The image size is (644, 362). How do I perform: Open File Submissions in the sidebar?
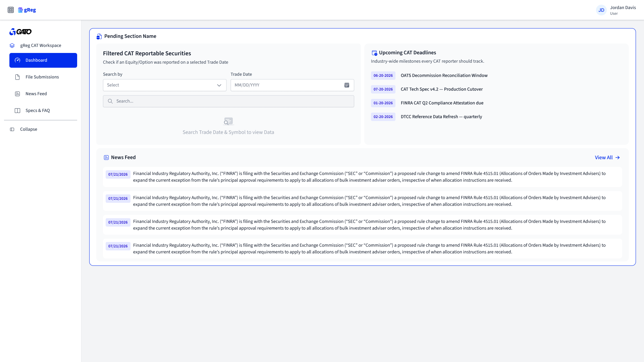pos(43,77)
